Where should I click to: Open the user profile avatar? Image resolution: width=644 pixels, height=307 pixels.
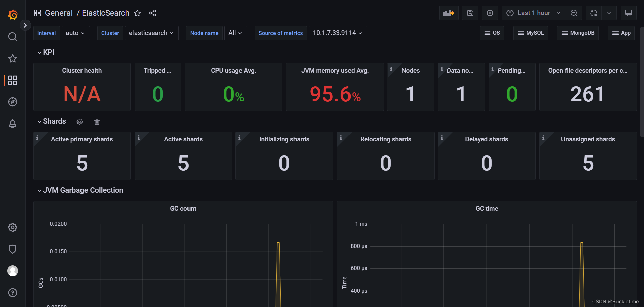(13, 271)
